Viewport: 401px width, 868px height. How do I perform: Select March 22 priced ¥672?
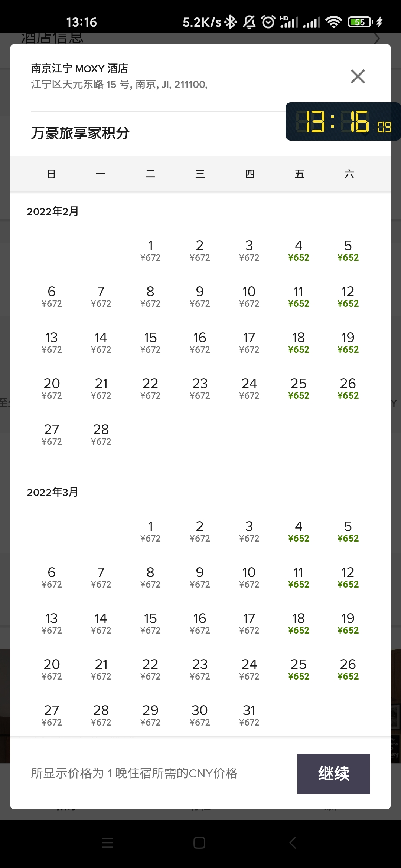coord(150,669)
